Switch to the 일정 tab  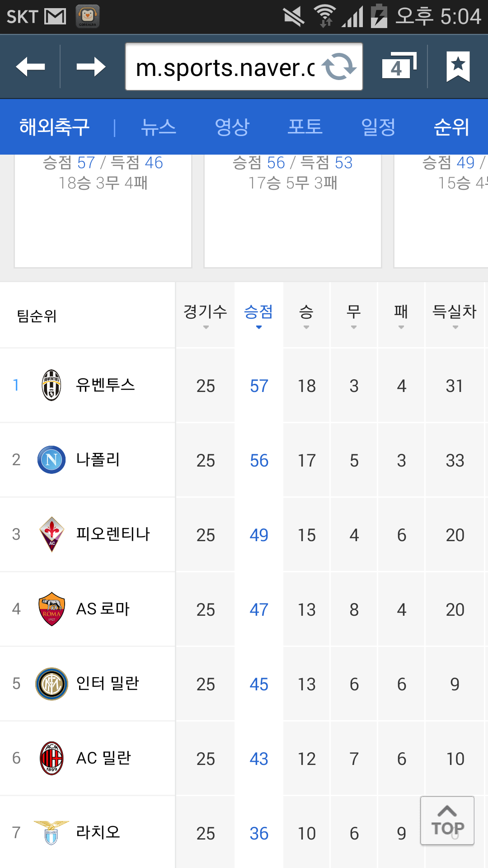coord(379,127)
